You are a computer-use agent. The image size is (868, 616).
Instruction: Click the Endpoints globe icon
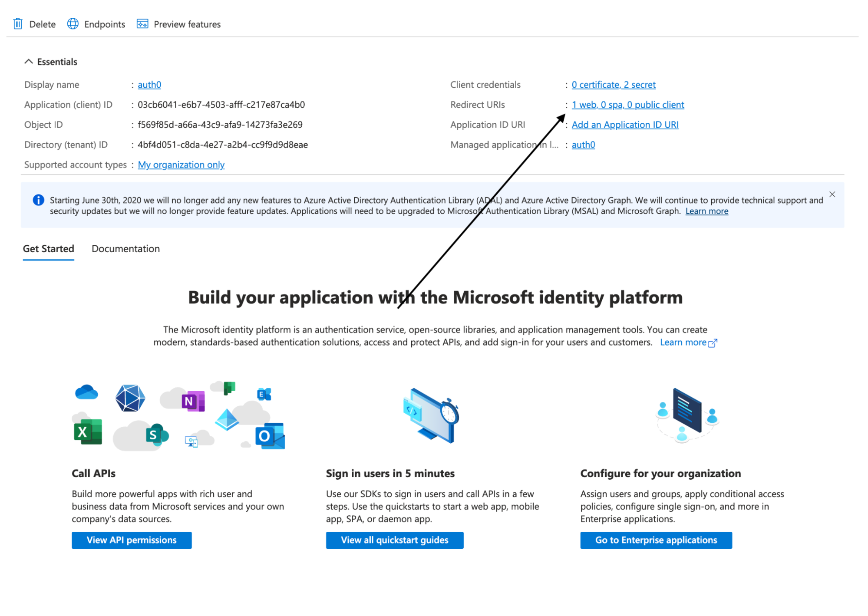click(73, 24)
